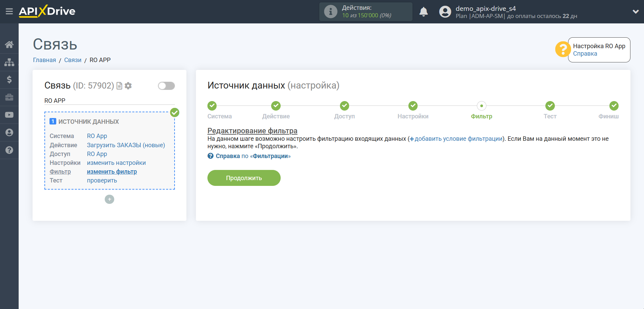The height and width of the screenshot is (309, 644).
Task: Open Справка по Фильтрации
Action: coord(249,156)
